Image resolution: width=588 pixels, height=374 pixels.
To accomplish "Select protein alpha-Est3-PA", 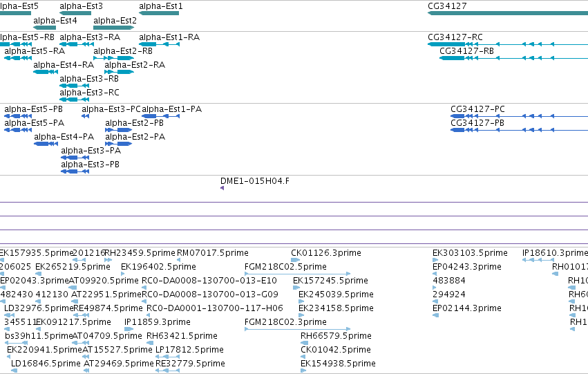I will point(75,158).
